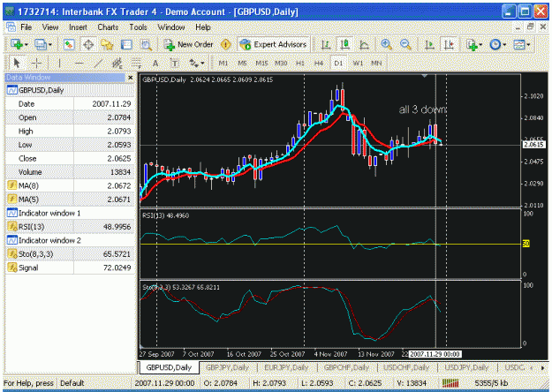Open the new chart dropdown arrow
Screen dimensions: 552x392
(x=26, y=45)
